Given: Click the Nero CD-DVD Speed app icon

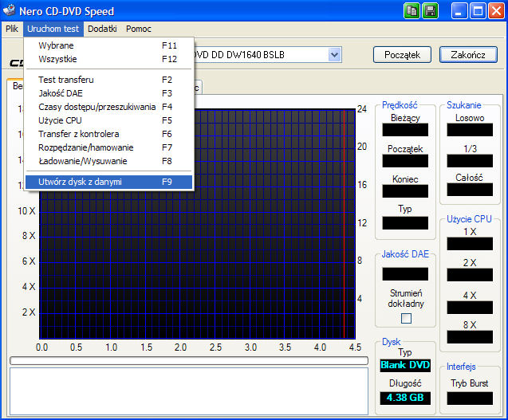Looking at the screenshot, I should click(9, 10).
